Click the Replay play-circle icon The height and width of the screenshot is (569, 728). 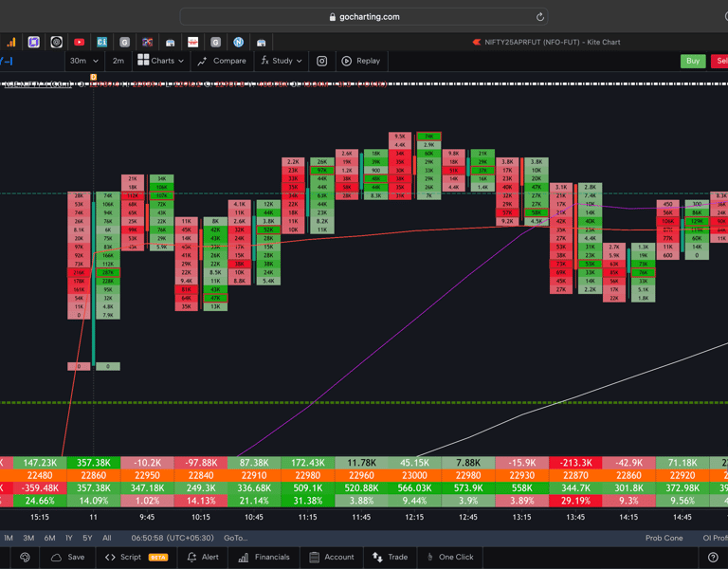pyautogui.click(x=346, y=62)
